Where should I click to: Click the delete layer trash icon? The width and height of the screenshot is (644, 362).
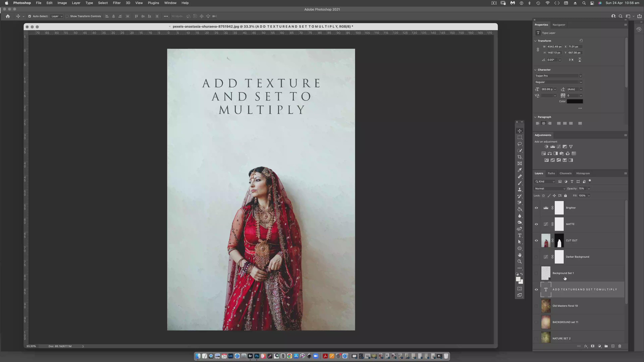coord(620,346)
